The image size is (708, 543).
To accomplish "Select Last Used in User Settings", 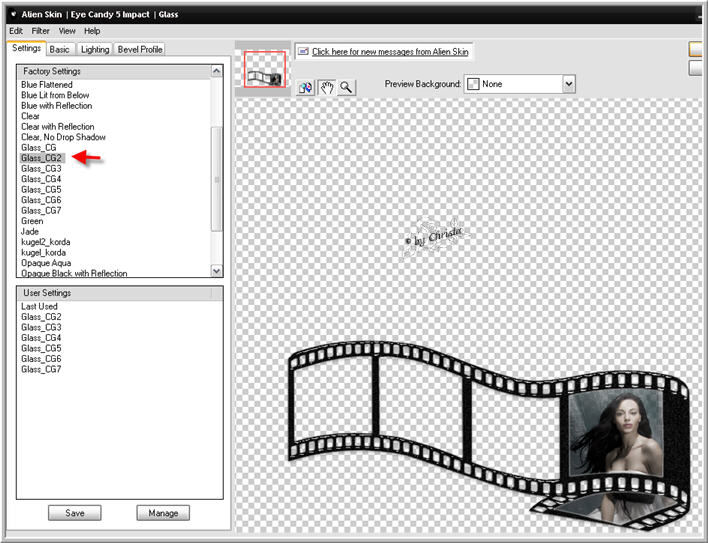I will [39, 306].
